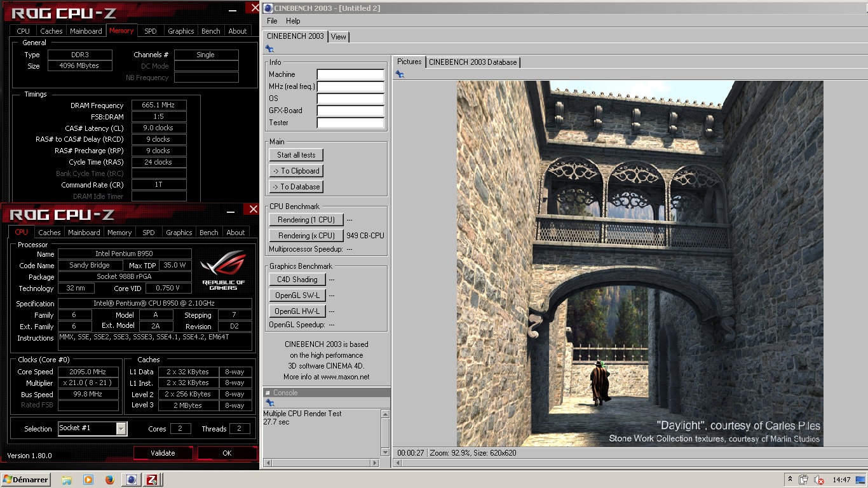Open Firefox from the taskbar

(109, 480)
